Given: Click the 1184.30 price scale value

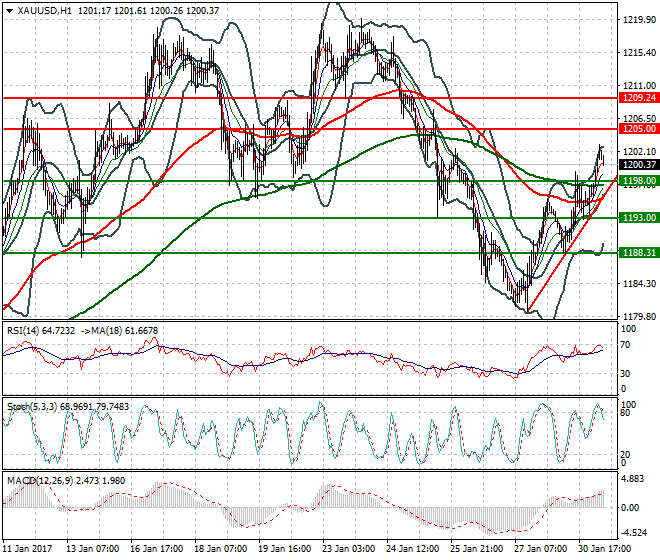Looking at the screenshot, I should (639, 283).
